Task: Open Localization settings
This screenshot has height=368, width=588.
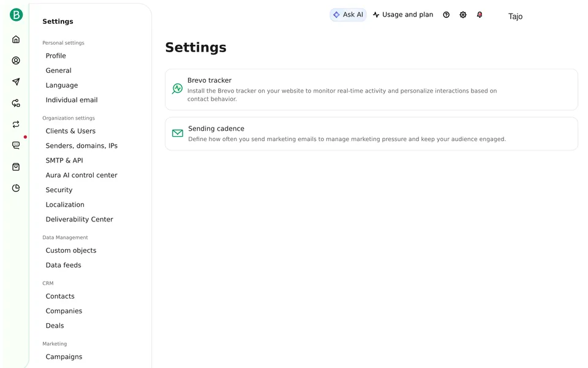Action: pyautogui.click(x=65, y=205)
